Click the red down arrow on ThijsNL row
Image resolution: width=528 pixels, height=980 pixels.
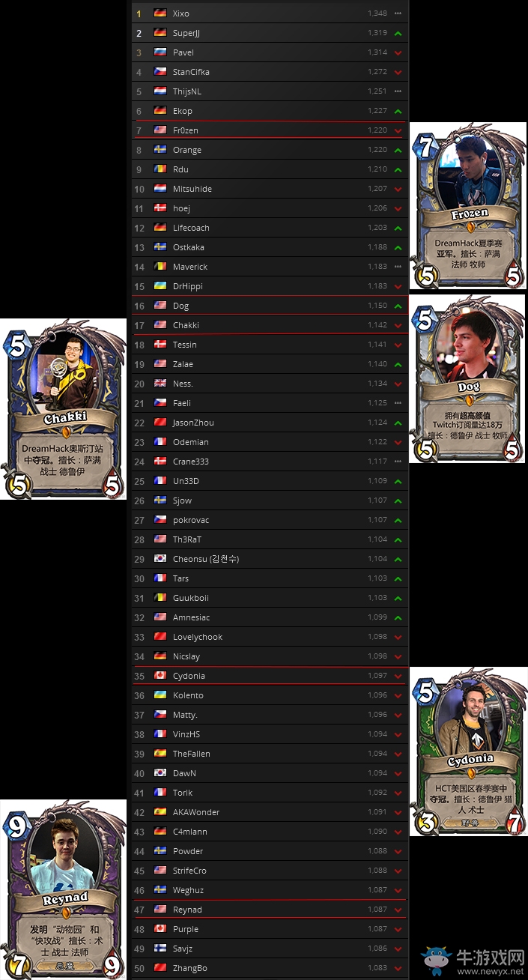coord(398,92)
